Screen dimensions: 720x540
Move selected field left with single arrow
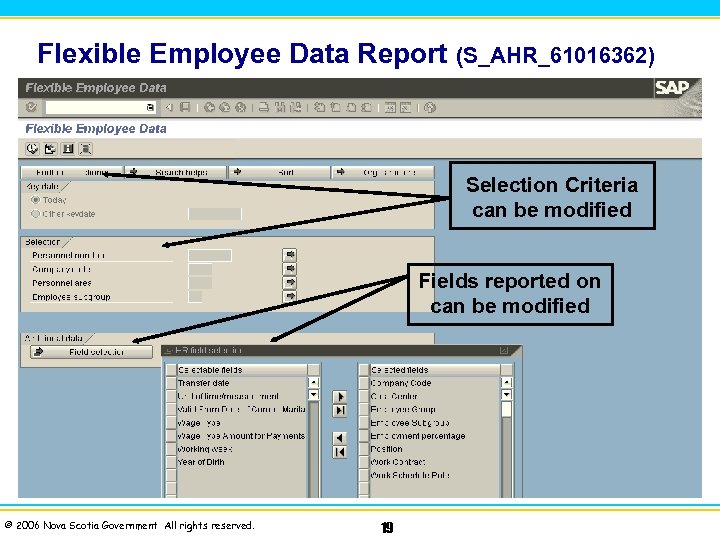point(340,438)
